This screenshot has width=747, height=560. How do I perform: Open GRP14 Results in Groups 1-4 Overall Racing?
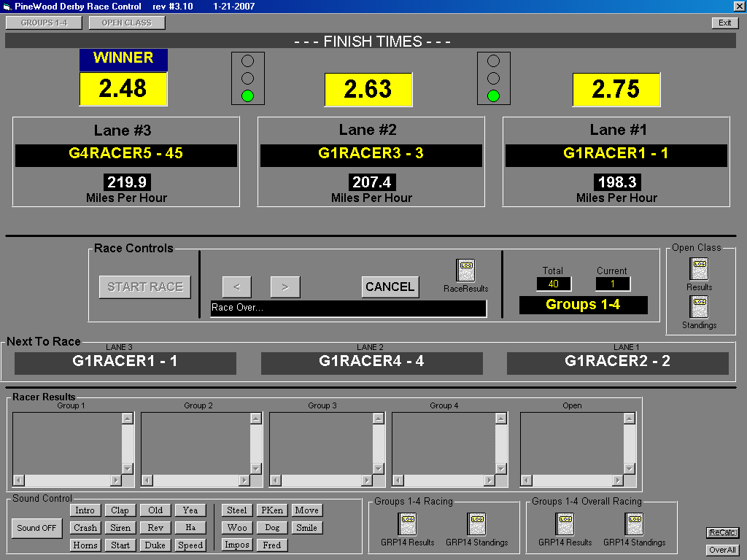point(565,524)
